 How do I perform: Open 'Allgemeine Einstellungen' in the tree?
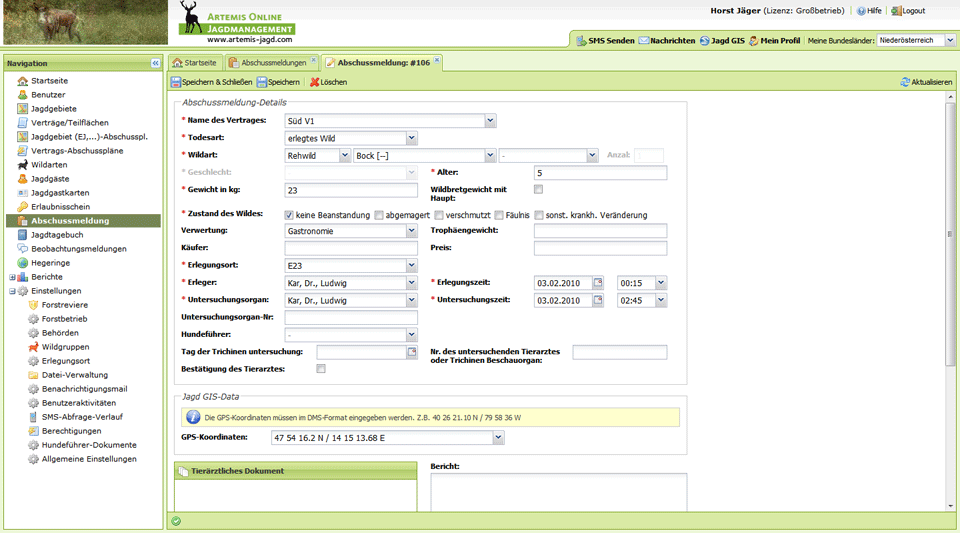(89, 459)
